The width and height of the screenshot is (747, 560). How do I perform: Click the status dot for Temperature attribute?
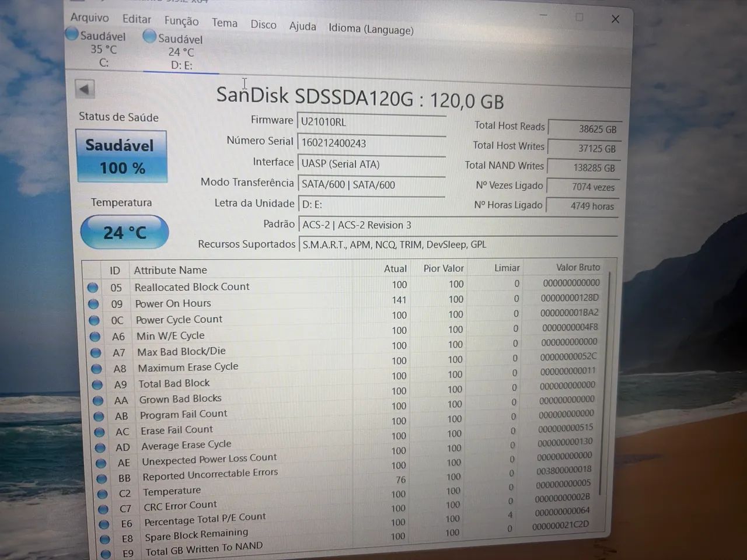(x=103, y=494)
